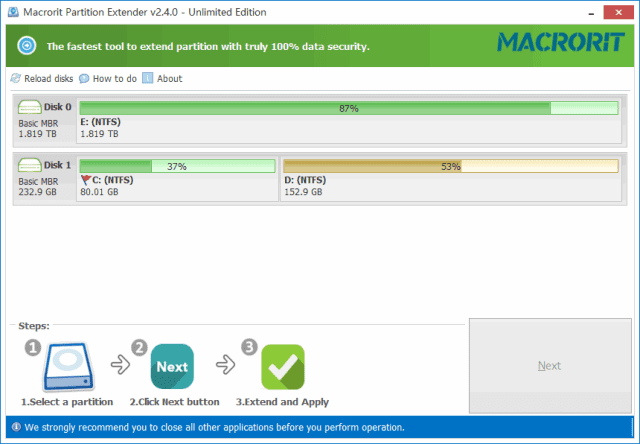Click the red flag icon on C: partition
Screen dimensions: 640x444
click(85, 180)
